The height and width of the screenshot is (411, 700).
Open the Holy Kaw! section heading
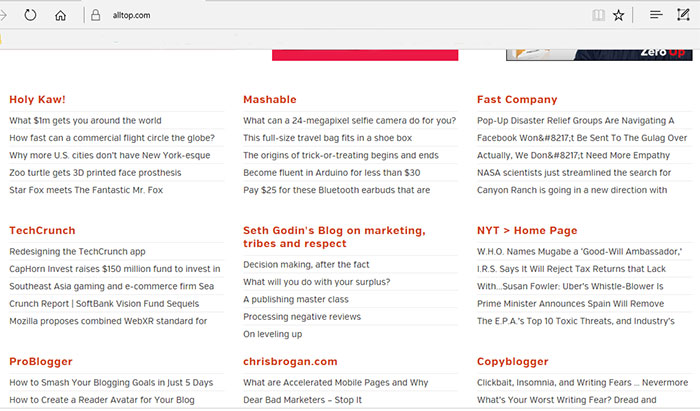coord(38,100)
